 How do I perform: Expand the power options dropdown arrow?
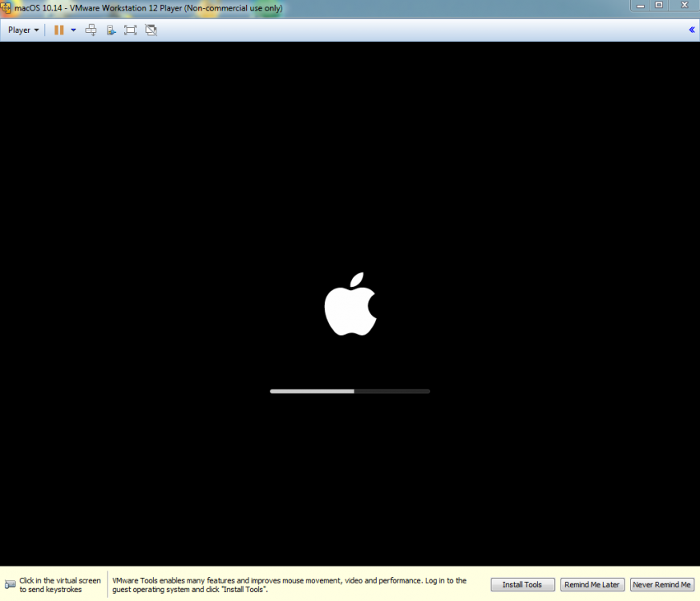coord(74,30)
